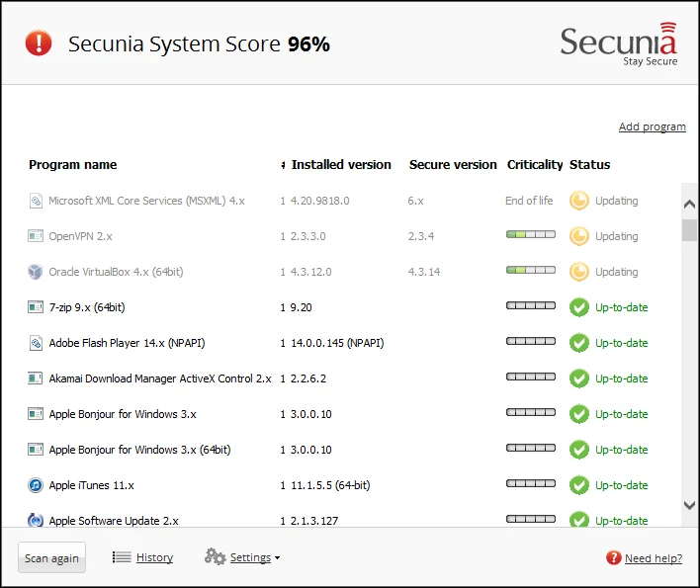Click the OpenVPN 2.x program icon
The image size is (700, 588).
pos(36,236)
